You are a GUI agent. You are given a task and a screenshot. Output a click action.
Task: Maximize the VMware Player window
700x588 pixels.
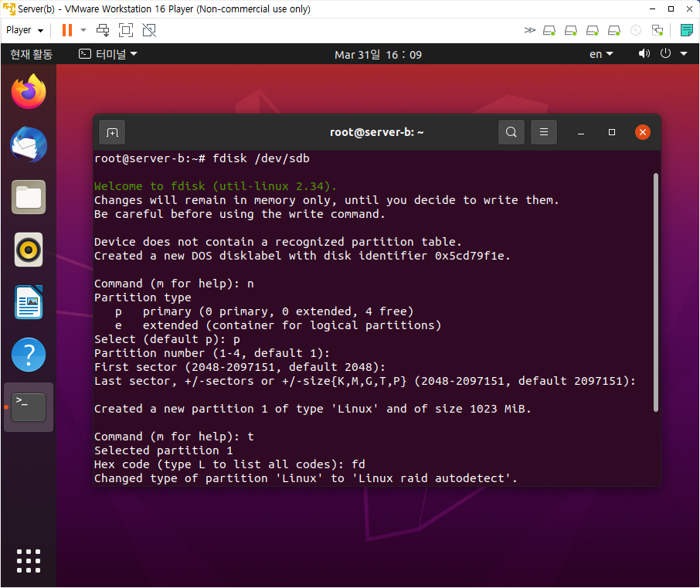click(x=671, y=9)
